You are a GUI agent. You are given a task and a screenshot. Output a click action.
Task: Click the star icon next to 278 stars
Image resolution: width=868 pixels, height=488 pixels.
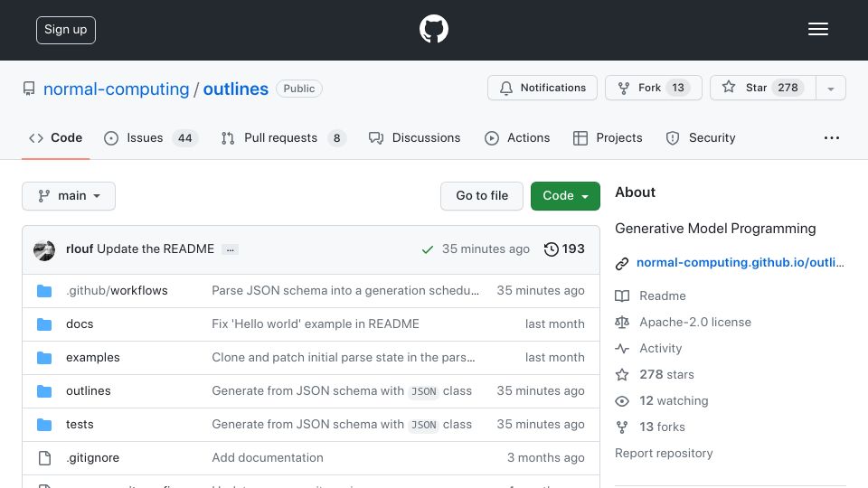coord(622,374)
